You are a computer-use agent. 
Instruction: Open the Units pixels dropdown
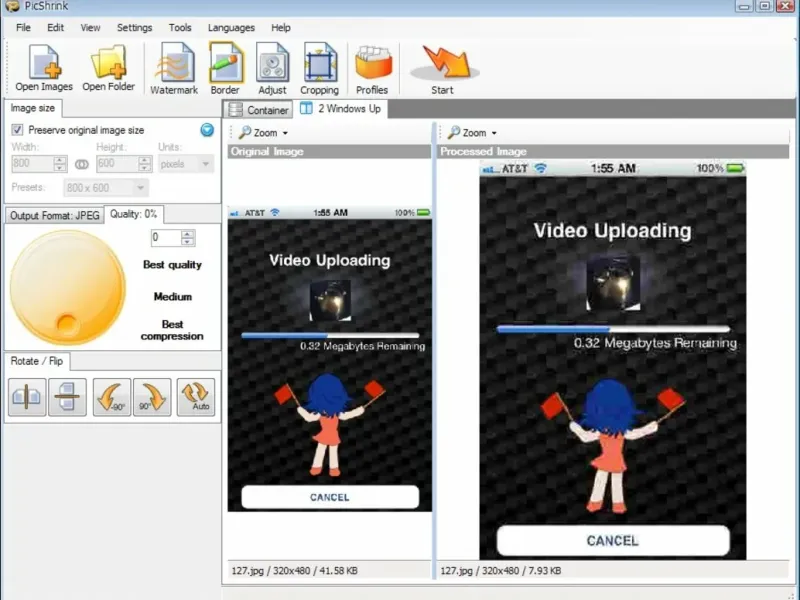(x=186, y=164)
